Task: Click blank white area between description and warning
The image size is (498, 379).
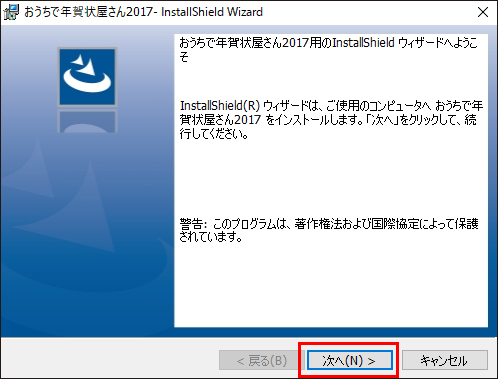Action: point(330,178)
